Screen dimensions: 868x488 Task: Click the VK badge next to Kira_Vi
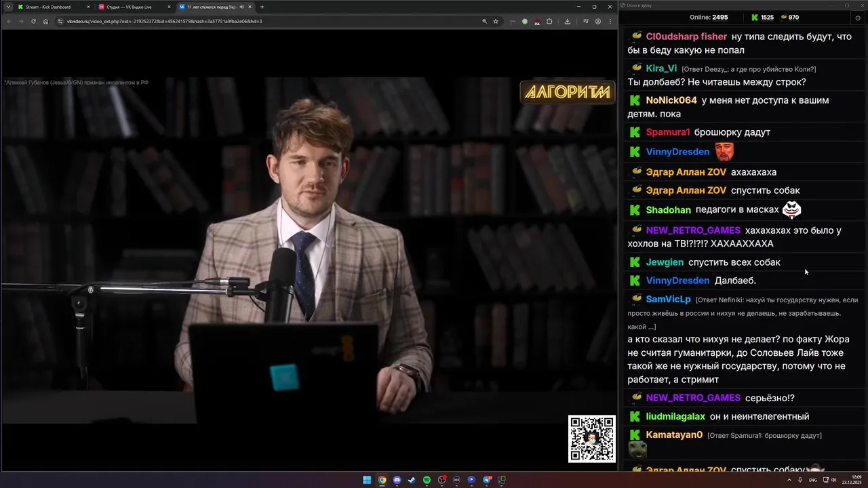637,68
